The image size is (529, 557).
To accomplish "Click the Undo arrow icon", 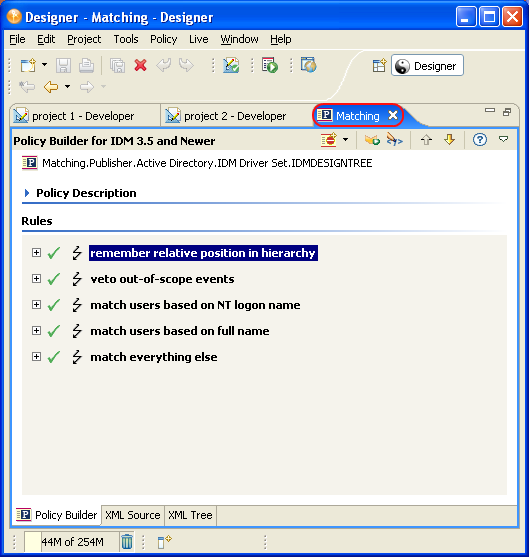I will [x=163, y=65].
